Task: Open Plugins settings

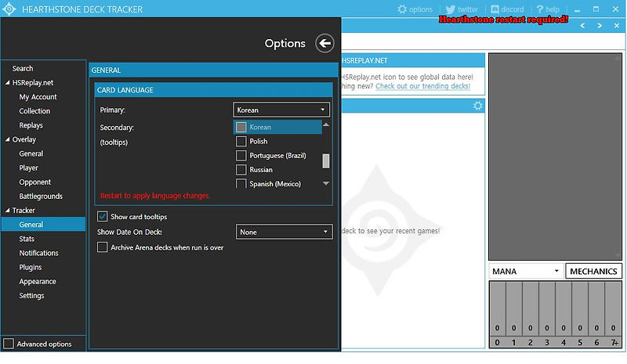Action: [31, 267]
